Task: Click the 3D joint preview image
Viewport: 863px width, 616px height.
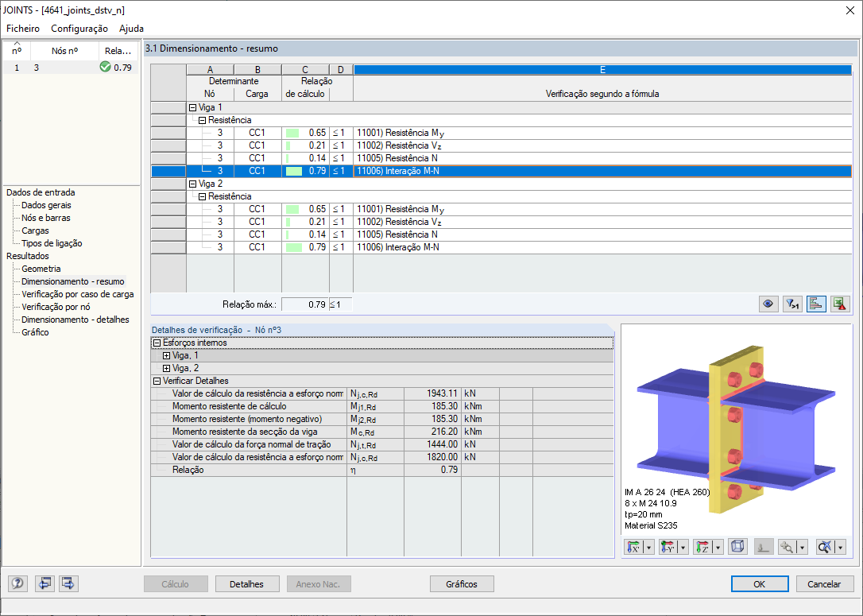Action: click(737, 430)
